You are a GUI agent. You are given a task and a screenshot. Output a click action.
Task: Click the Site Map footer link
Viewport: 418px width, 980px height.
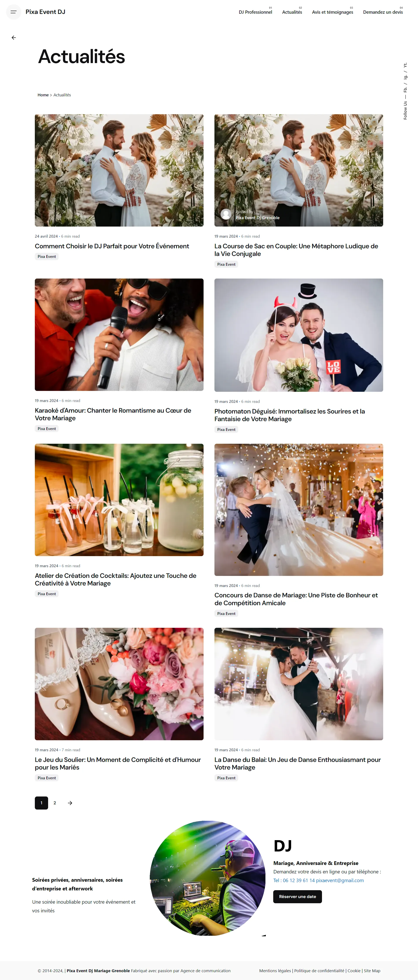pyautogui.click(x=372, y=970)
